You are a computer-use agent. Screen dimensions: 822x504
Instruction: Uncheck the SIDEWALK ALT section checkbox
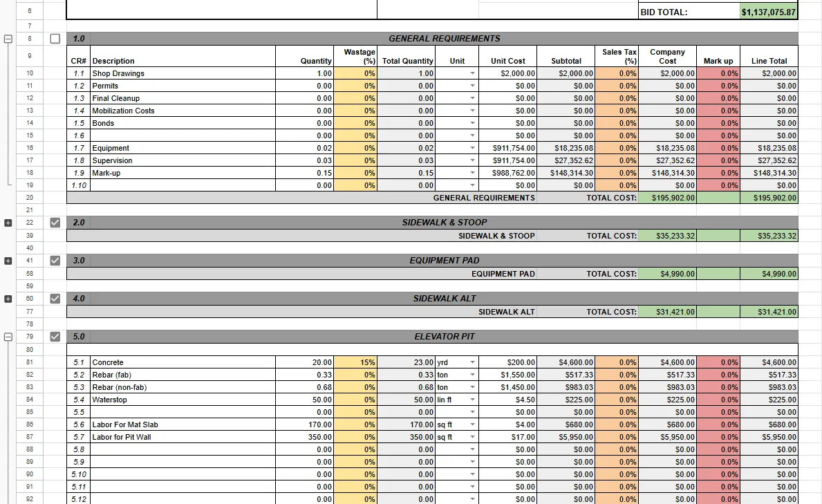(55, 299)
